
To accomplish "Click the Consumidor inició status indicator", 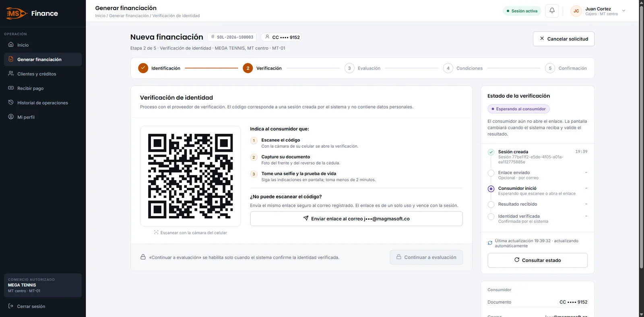I will pyautogui.click(x=491, y=189).
